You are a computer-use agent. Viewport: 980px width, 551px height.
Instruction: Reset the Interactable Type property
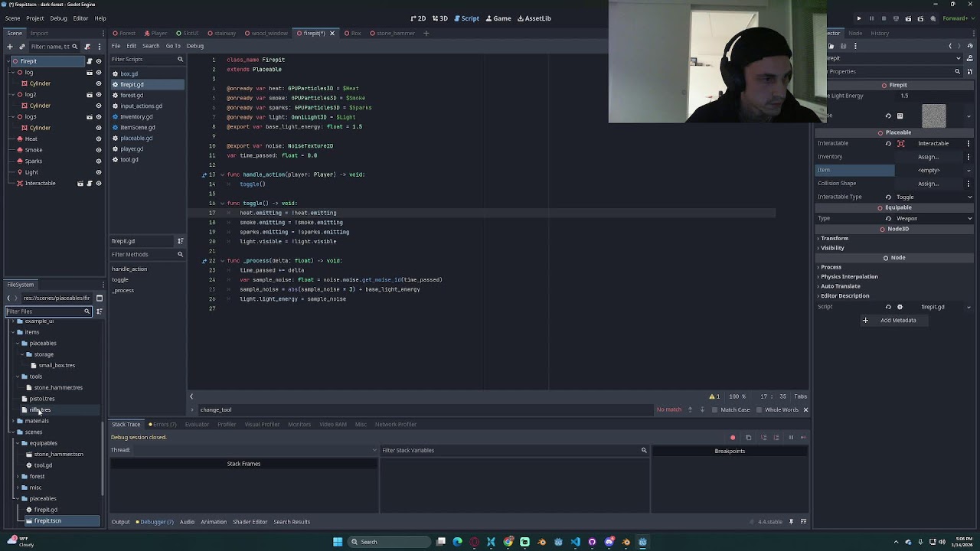[x=888, y=197]
